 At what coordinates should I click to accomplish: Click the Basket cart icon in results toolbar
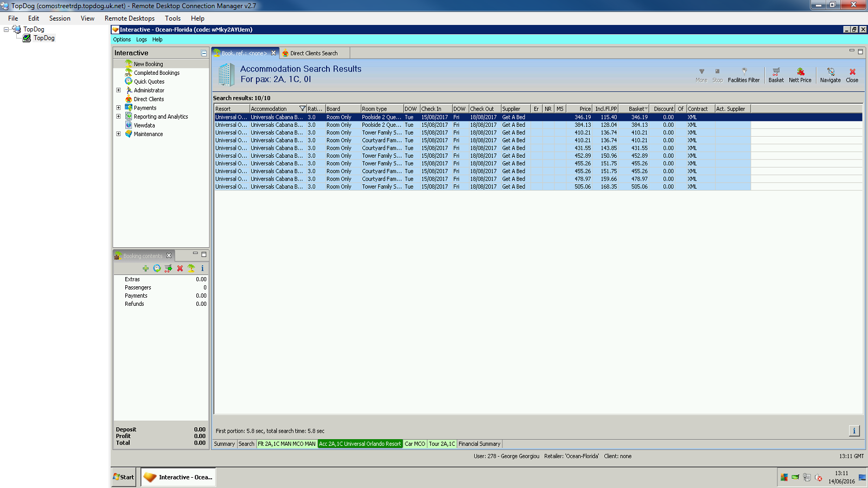pos(776,72)
